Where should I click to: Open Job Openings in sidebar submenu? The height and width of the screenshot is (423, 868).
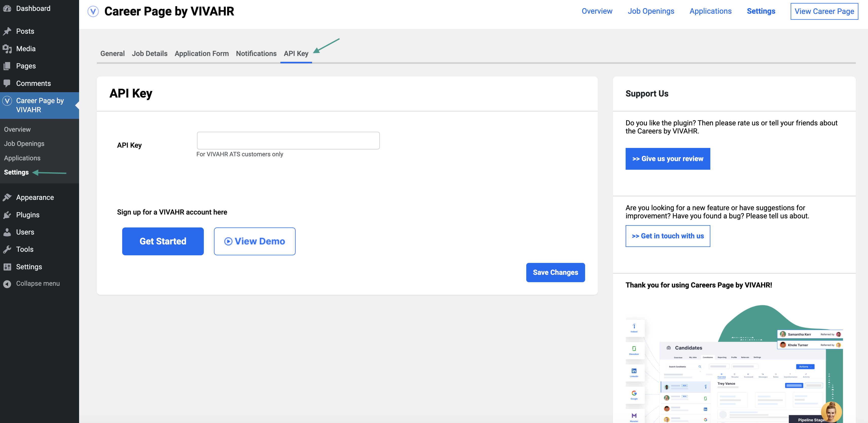click(x=24, y=144)
